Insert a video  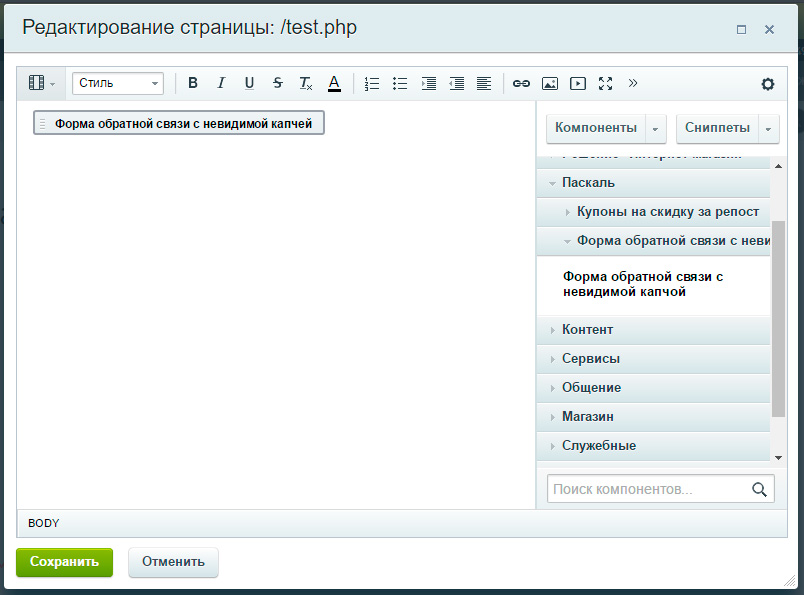tap(577, 84)
